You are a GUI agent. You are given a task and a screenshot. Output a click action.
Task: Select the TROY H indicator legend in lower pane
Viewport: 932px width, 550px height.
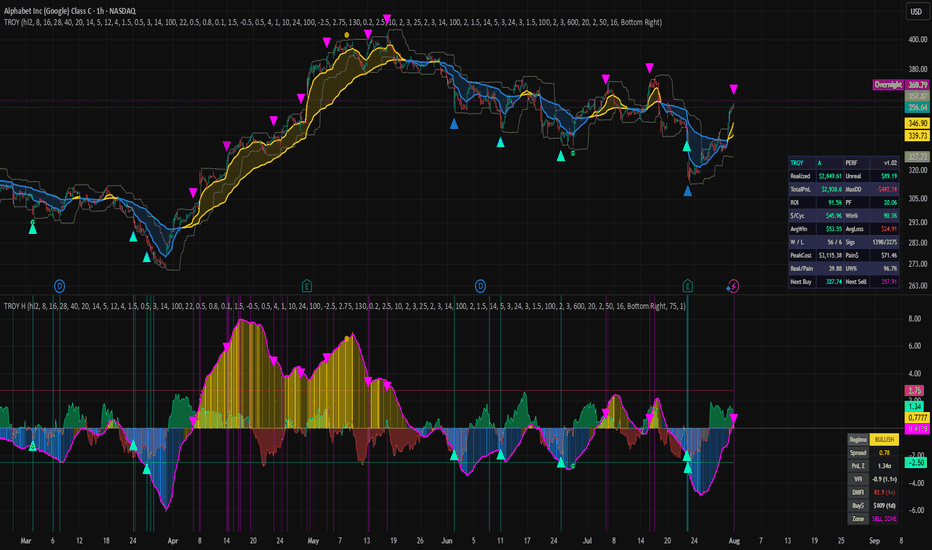pos(345,306)
